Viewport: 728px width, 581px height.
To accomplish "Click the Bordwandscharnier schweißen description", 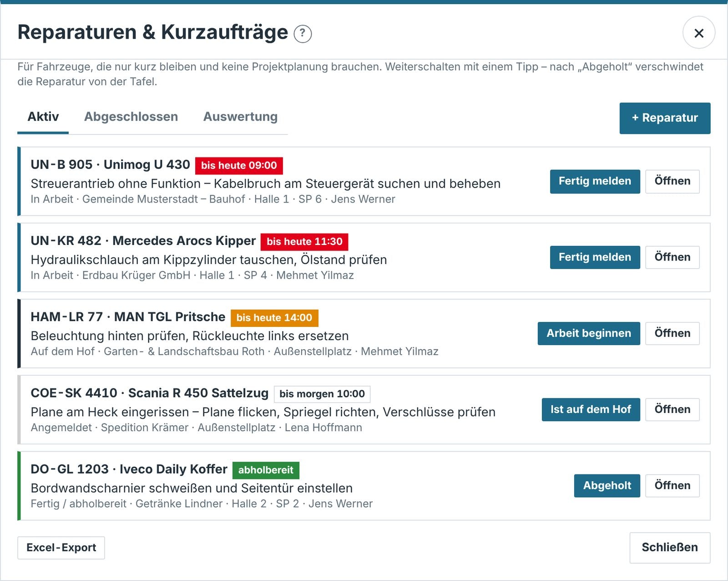I will (x=192, y=488).
